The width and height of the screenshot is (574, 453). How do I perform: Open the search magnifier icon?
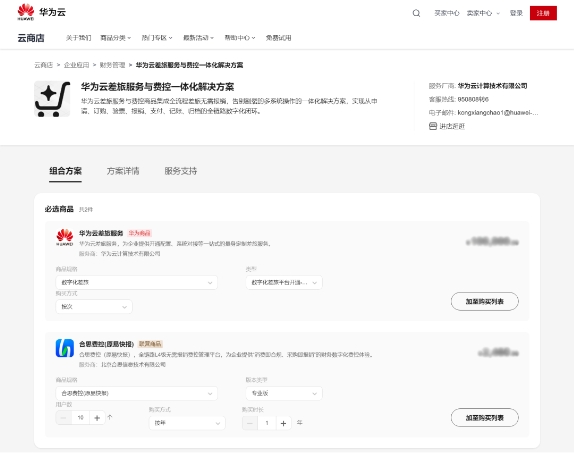(x=416, y=13)
